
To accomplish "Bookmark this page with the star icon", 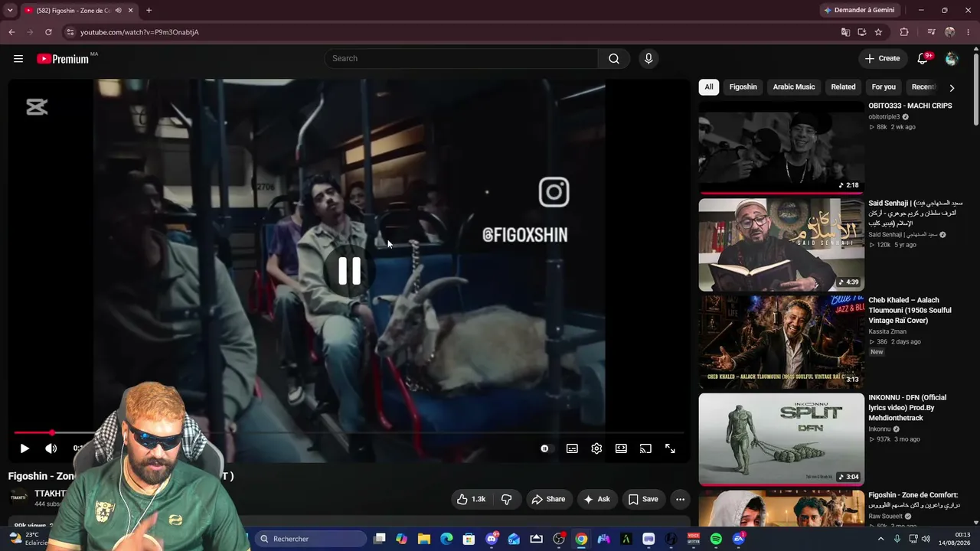I will click(x=878, y=32).
